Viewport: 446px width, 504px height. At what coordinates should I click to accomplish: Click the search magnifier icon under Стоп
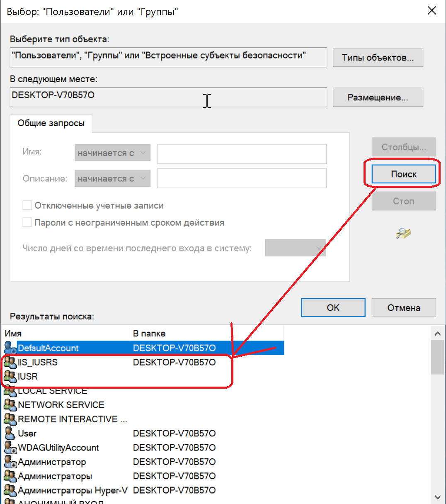tap(403, 234)
